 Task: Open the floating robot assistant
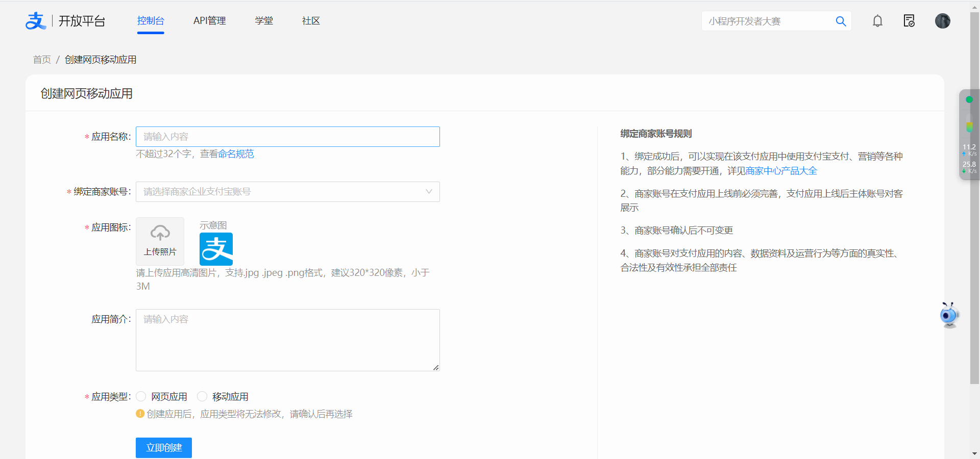coord(949,315)
